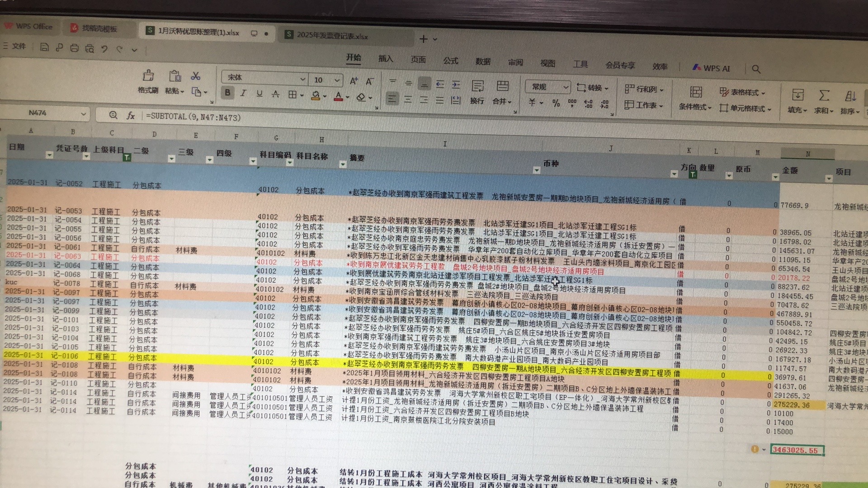
Task: Click the decrease indent icon
Action: 440,84
